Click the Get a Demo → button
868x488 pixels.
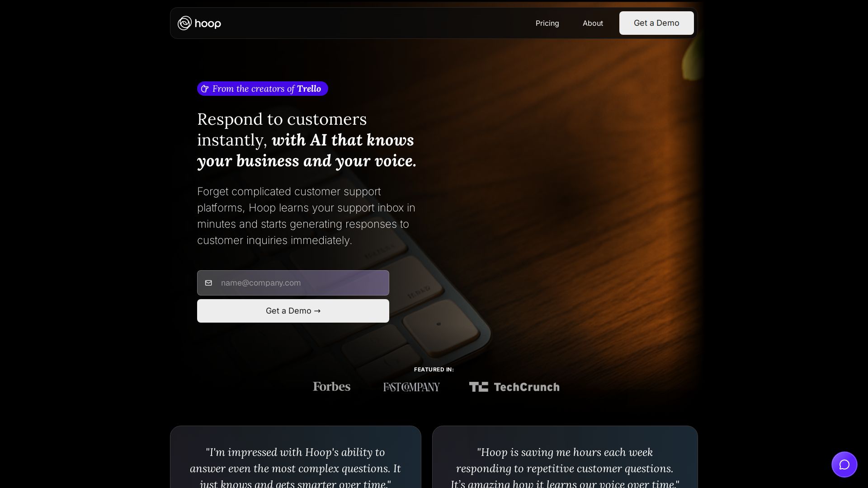293,311
